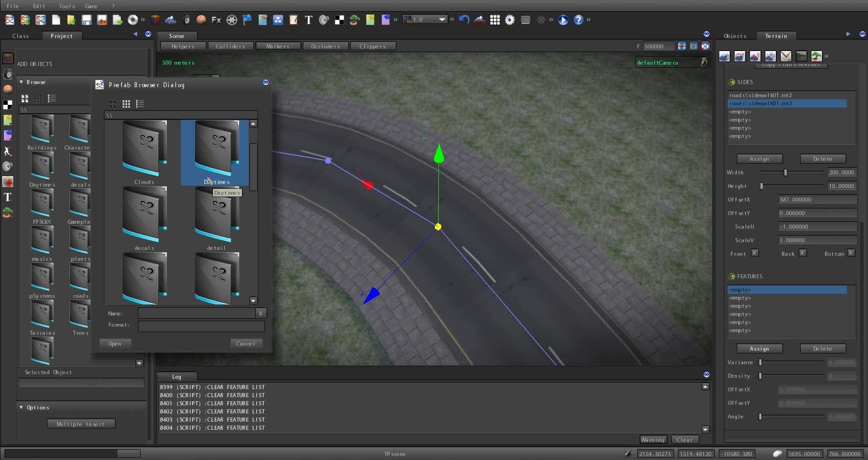Click the colored cube object icon in toolbar
The image size is (868, 460).
click(x=155, y=20)
